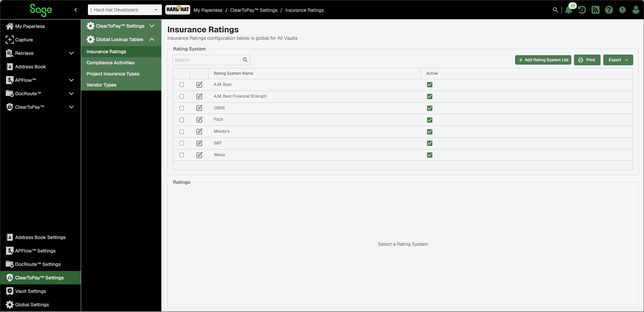Select the A.M. Best Financial Strength checkbox
The image size is (644, 312).
click(x=182, y=97)
